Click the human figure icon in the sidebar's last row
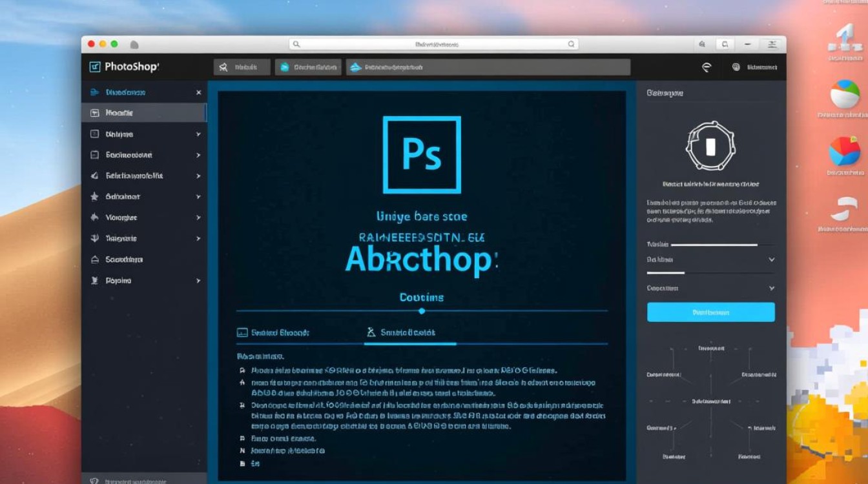The image size is (868, 484). (94, 280)
